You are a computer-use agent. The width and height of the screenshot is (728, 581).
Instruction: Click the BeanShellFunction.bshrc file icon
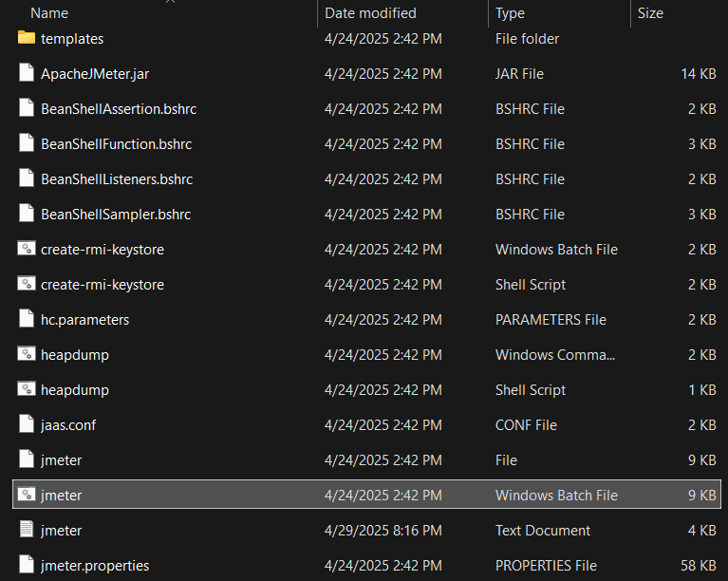pyautogui.click(x=27, y=143)
